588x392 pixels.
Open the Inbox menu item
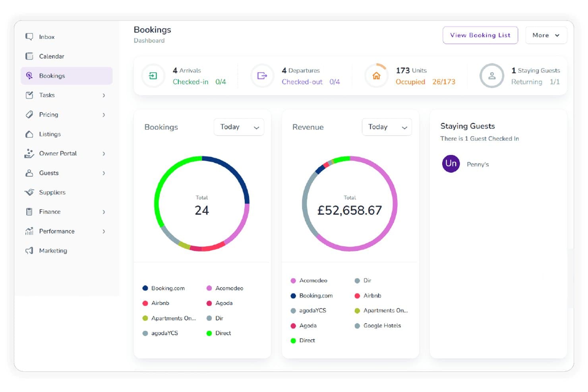[x=66, y=37]
